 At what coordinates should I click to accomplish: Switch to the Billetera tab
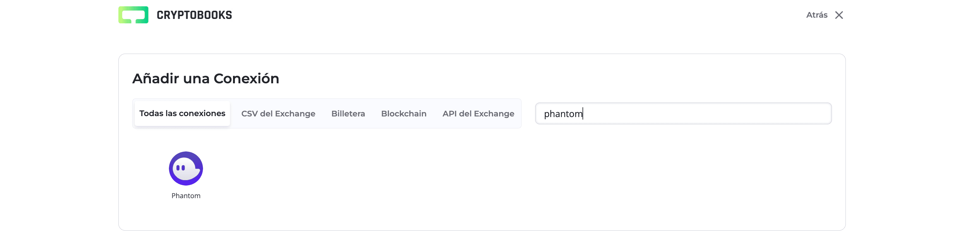pos(348,113)
